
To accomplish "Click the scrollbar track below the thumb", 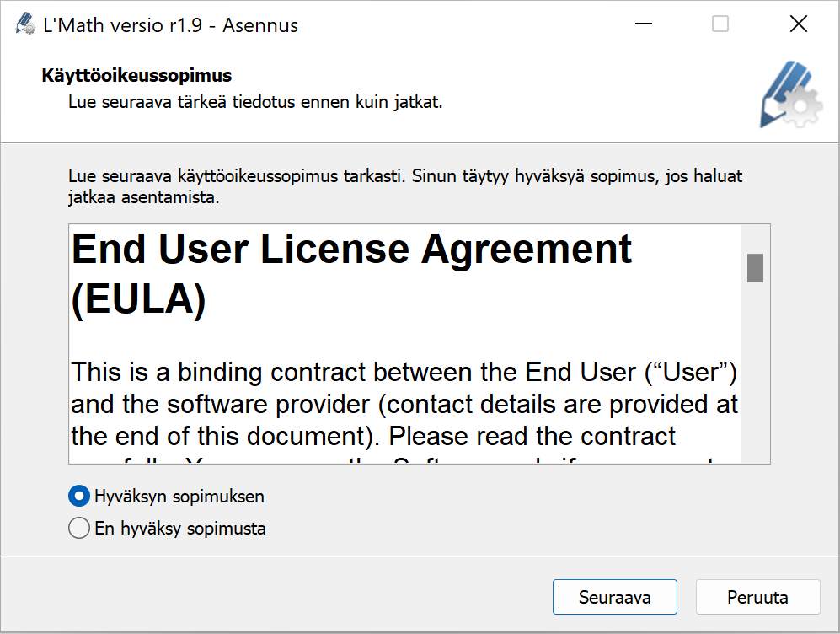I will [755, 372].
